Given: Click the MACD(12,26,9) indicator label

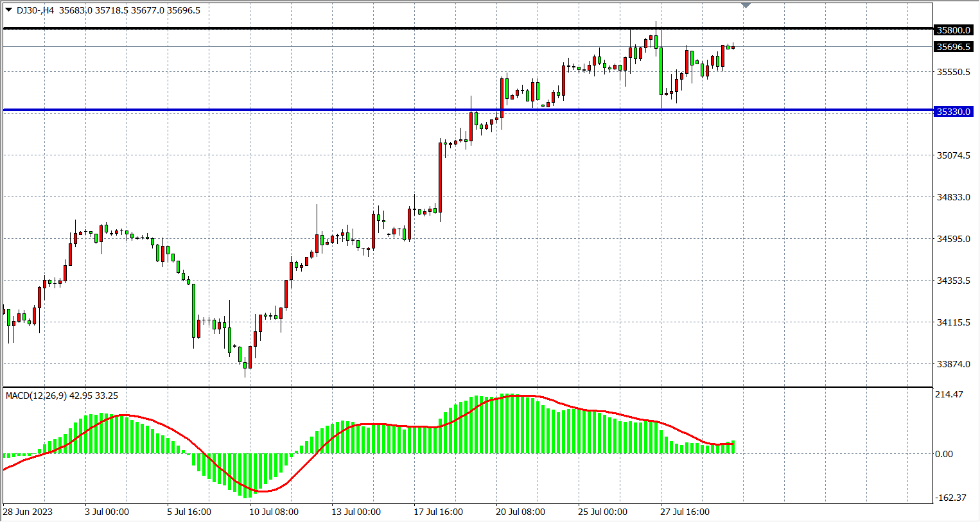Looking at the screenshot, I should pos(36,396).
